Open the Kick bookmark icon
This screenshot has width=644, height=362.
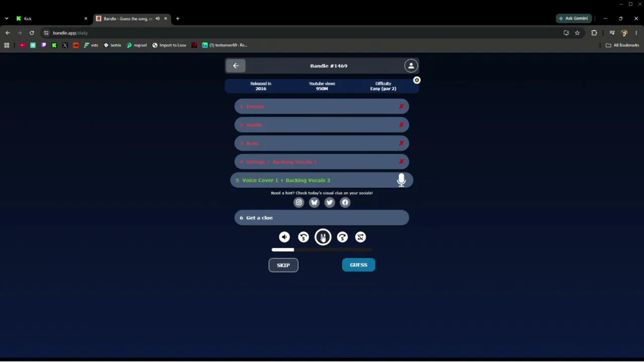(54, 45)
